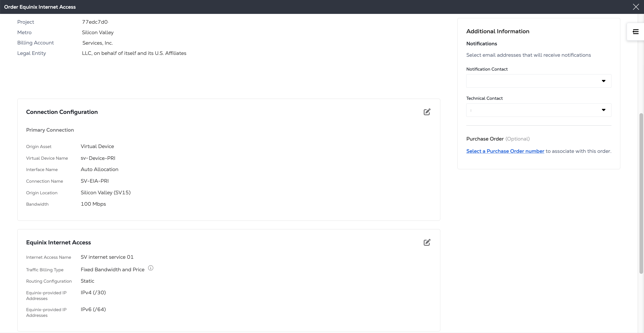
Task: Click the IPv6 (/64) address value
Action: coord(93,309)
